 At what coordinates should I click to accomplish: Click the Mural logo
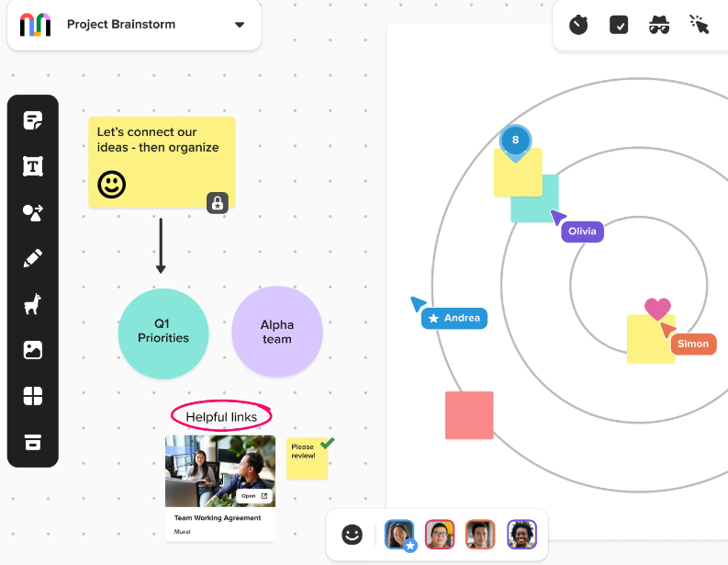tap(36, 25)
